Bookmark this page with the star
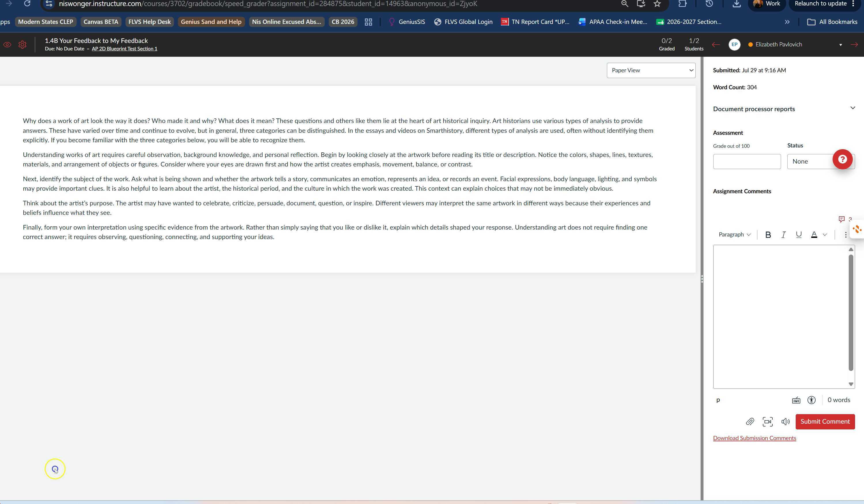This screenshot has width=864, height=504. click(x=657, y=4)
